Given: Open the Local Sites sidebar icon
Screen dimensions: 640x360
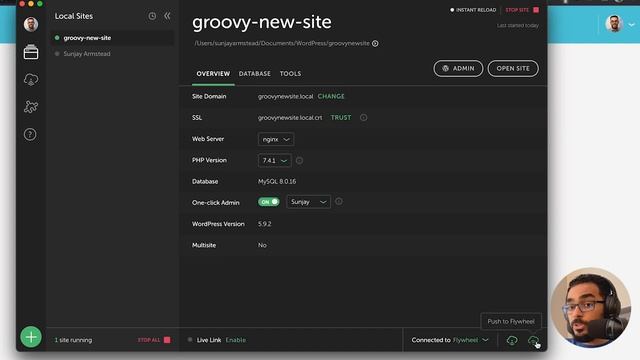Looking at the screenshot, I should point(31,52).
